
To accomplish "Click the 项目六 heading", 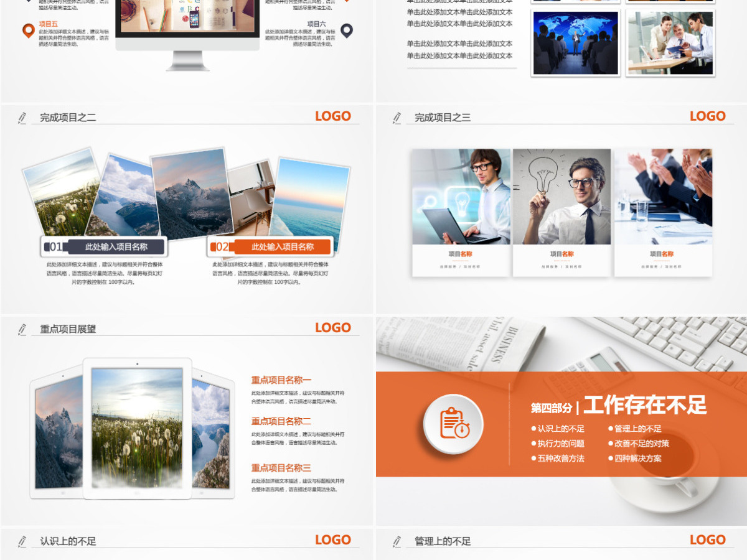I will pos(316,24).
